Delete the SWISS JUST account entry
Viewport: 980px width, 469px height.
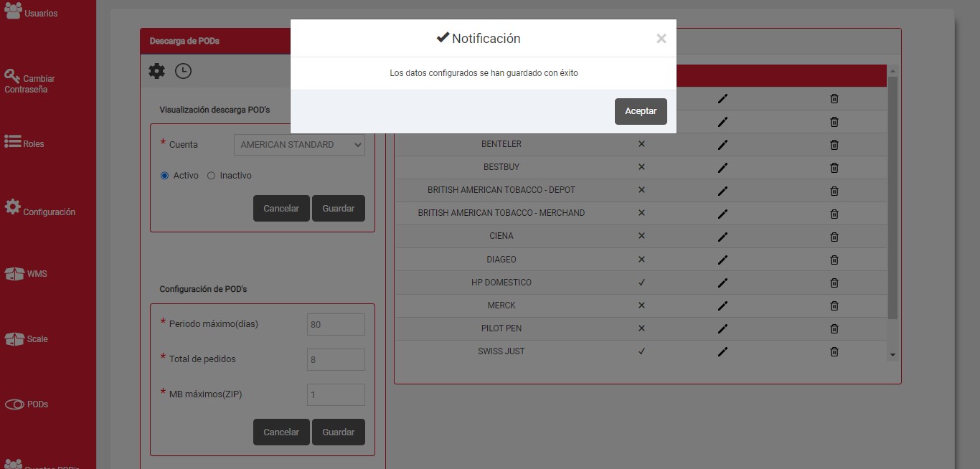(x=834, y=351)
